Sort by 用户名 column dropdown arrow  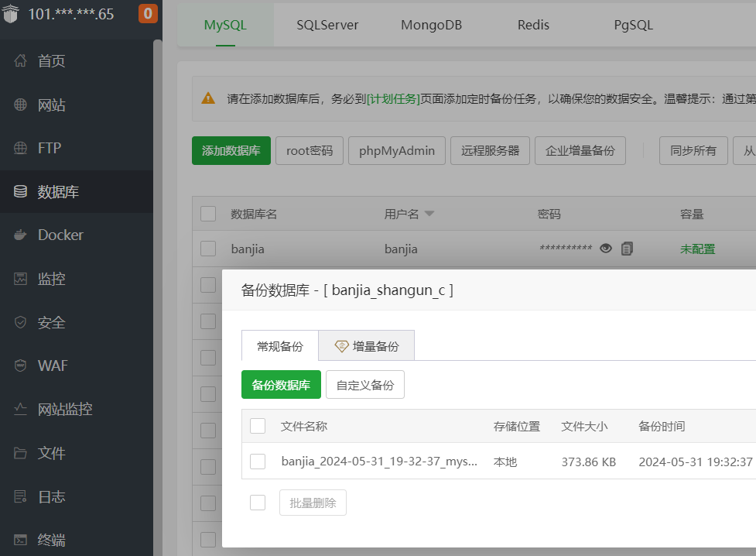[x=429, y=214]
